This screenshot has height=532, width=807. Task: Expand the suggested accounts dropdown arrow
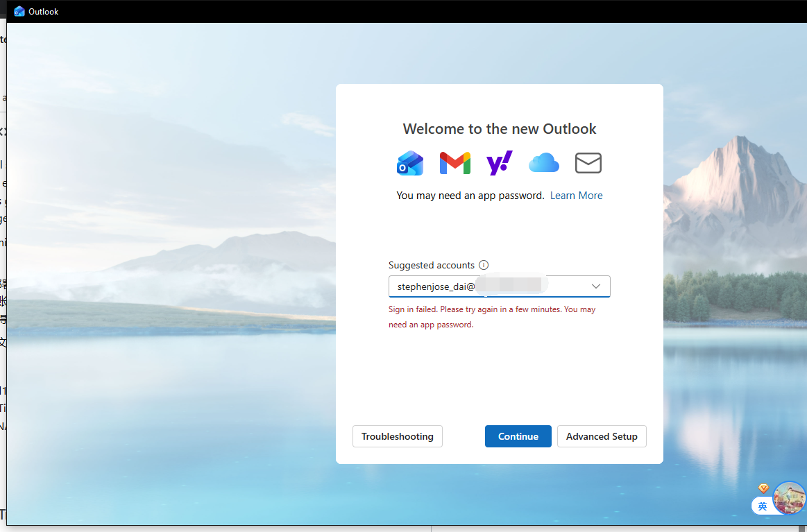tap(596, 286)
